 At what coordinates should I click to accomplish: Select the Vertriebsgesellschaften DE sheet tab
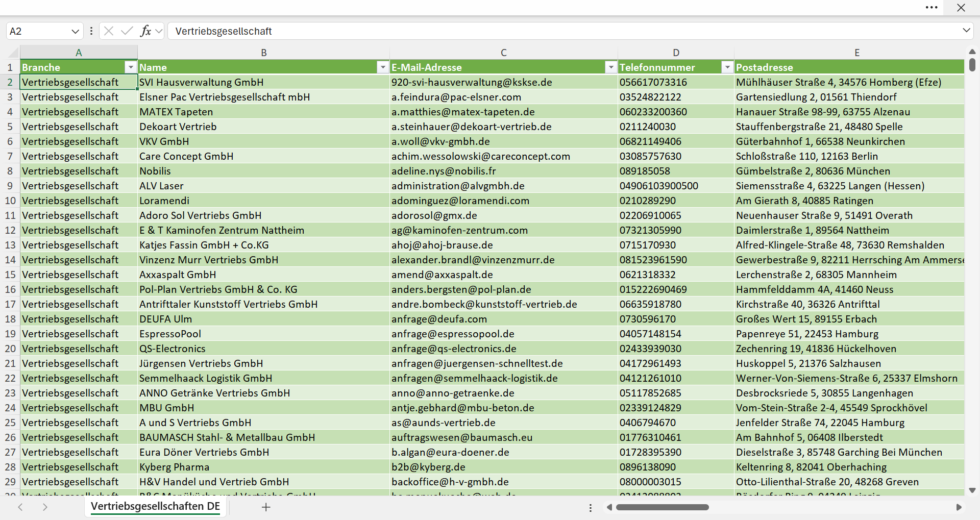156,506
